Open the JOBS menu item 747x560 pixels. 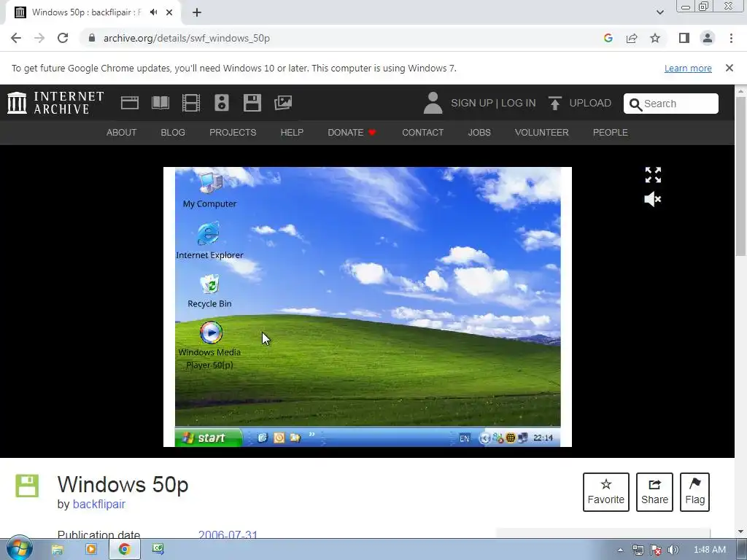pos(479,133)
